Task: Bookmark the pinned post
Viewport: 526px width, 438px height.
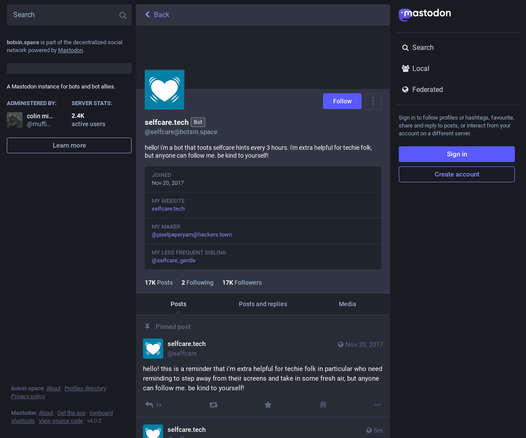Action: pyautogui.click(x=323, y=405)
